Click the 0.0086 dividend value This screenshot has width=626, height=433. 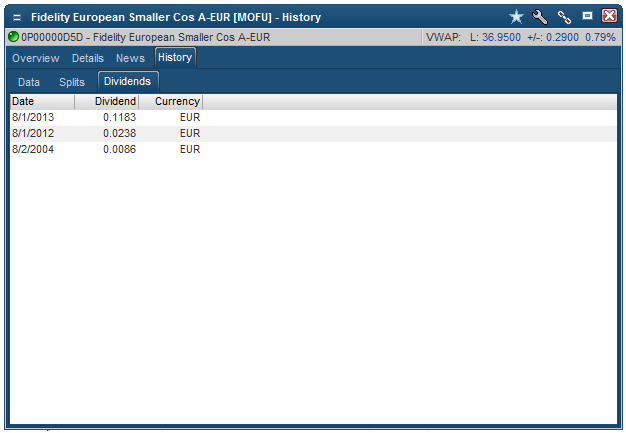[x=119, y=149]
